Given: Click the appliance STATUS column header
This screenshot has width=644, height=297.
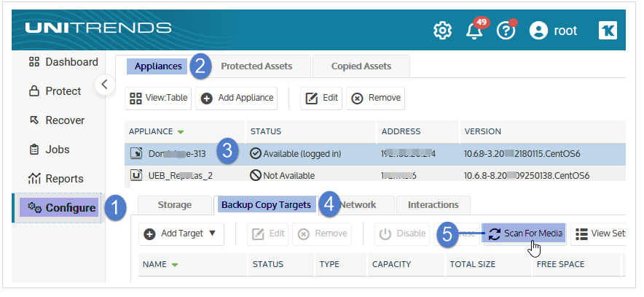Looking at the screenshot, I should coord(265,131).
